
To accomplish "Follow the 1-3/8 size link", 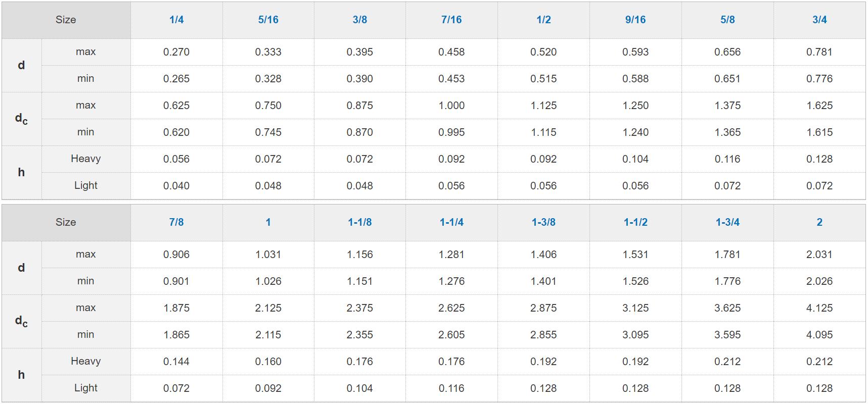I will 543,222.
